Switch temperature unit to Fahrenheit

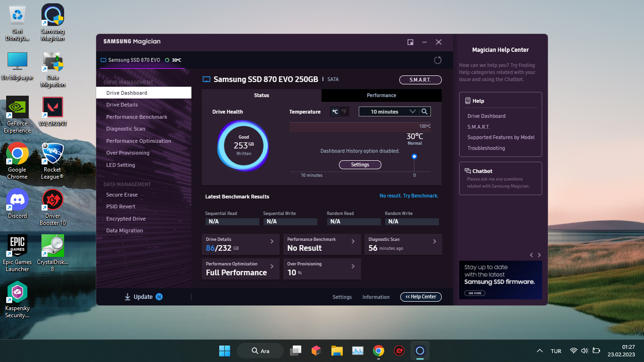coord(344,112)
